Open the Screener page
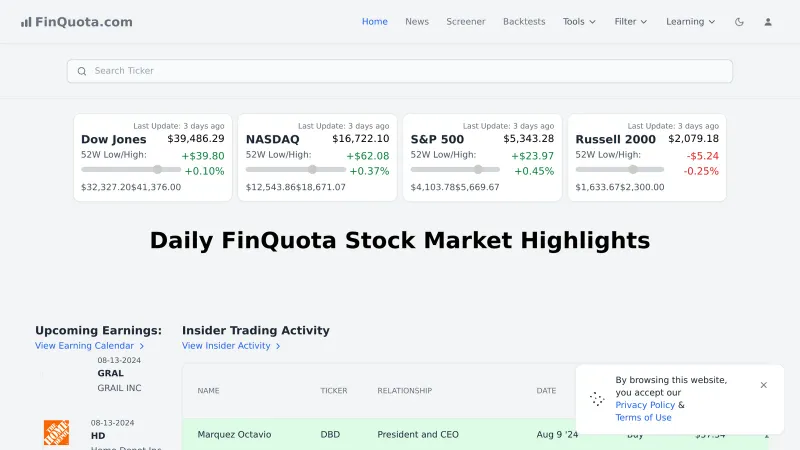The image size is (800, 450). pos(466,22)
